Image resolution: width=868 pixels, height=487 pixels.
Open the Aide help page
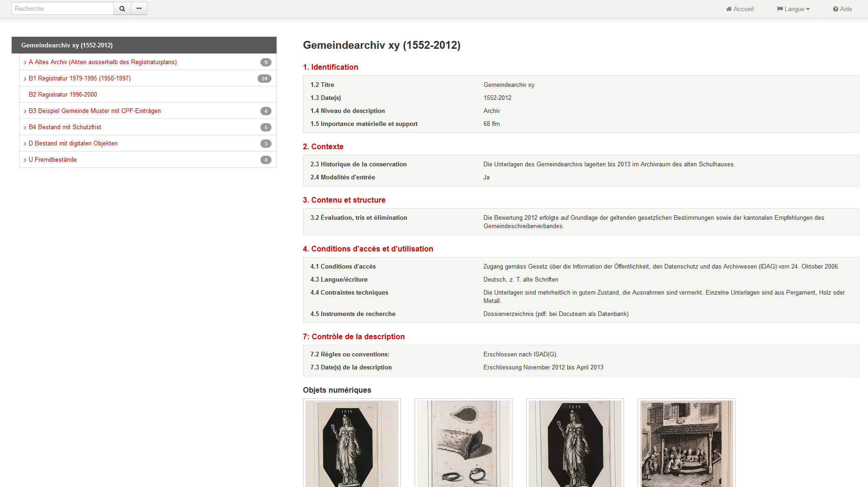[842, 9]
